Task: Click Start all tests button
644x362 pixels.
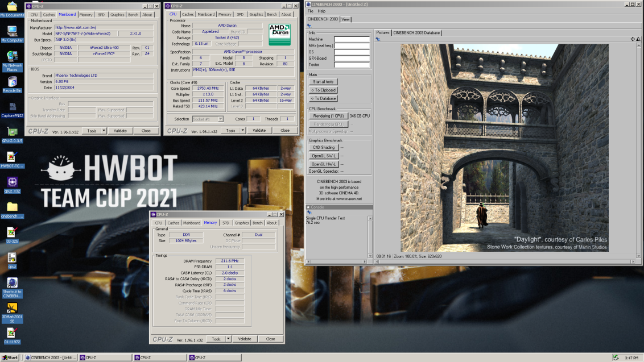Action: point(323,82)
